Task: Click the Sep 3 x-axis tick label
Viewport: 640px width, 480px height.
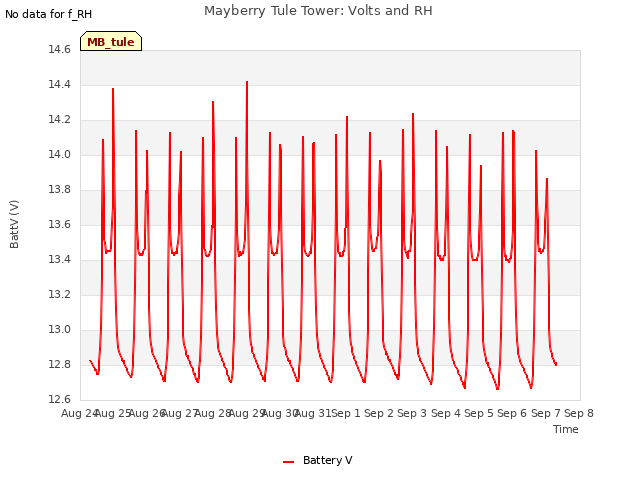Action: click(x=412, y=413)
